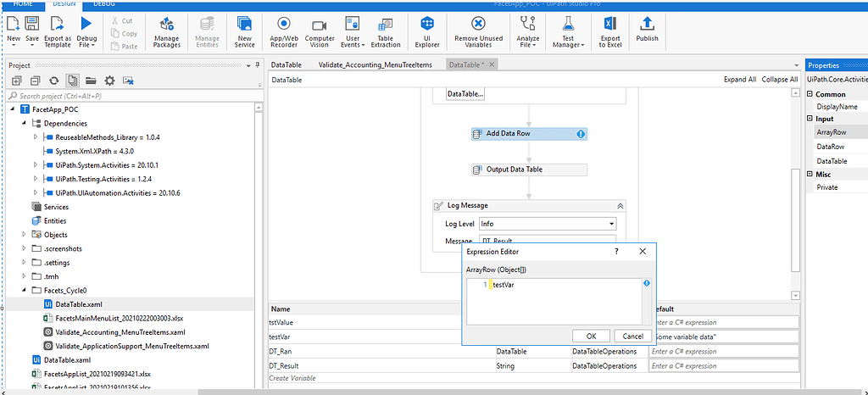
Task: Start the App/Web Recorder
Action: 283,25
